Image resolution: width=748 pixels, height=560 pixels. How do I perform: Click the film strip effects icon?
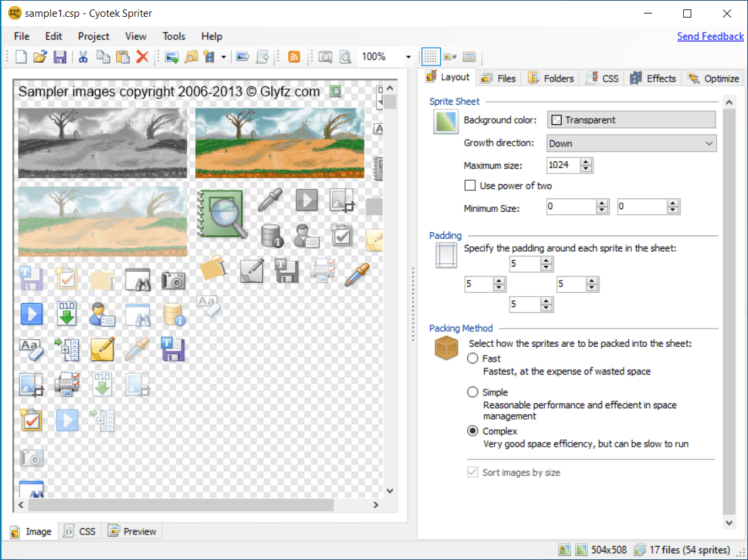coord(209,57)
